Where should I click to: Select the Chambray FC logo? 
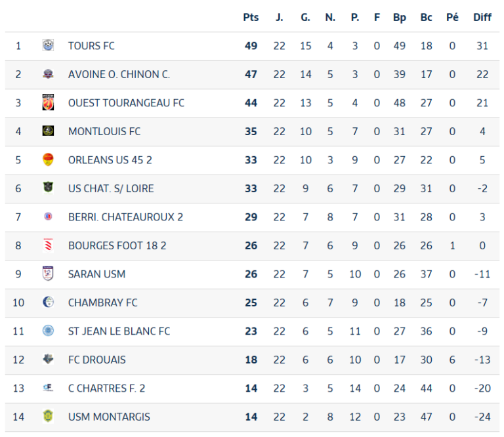point(48,302)
